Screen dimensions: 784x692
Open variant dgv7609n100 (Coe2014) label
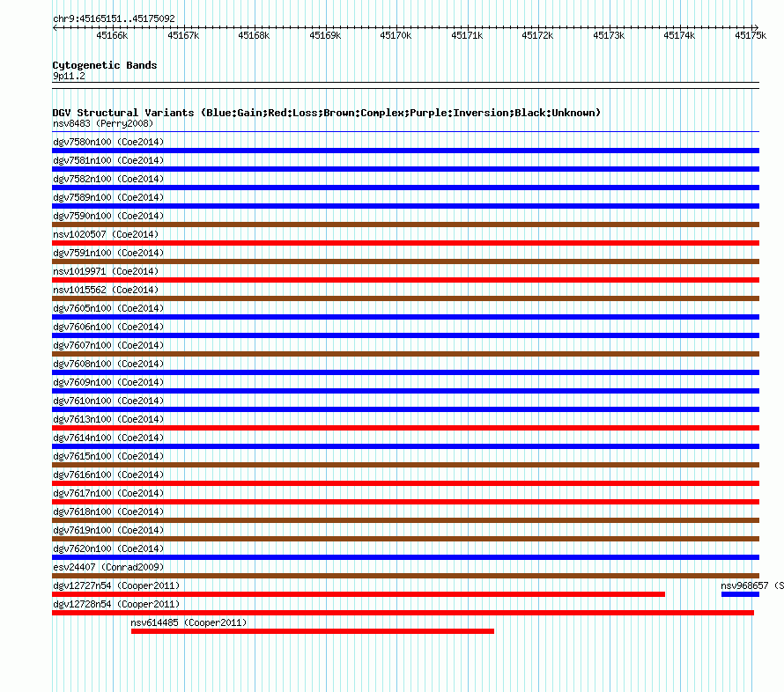pyautogui.click(x=108, y=382)
